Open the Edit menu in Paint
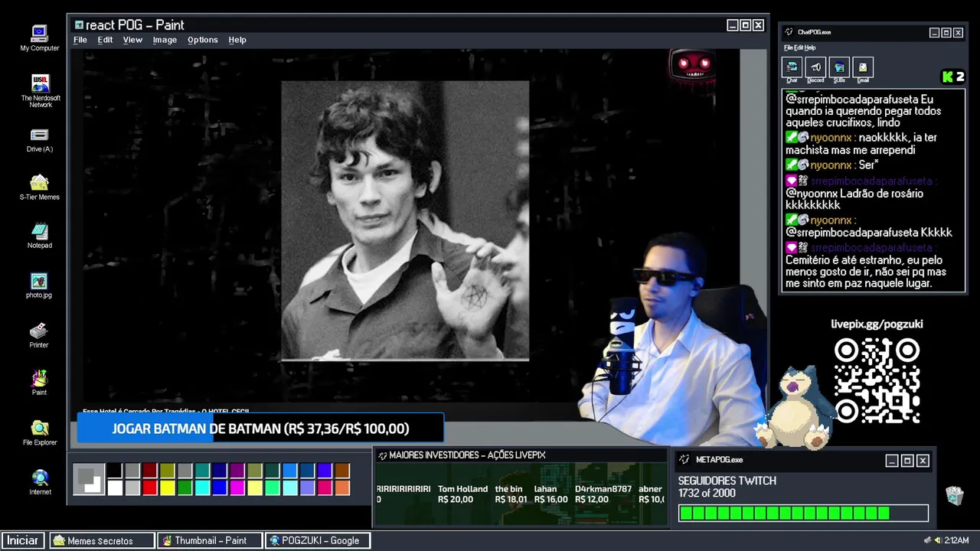This screenshot has height=551, width=980. (x=105, y=40)
